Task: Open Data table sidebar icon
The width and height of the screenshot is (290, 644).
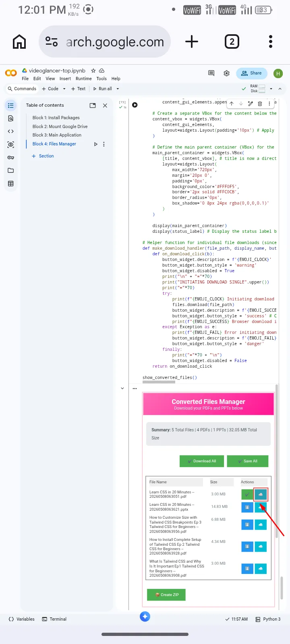Action: [11, 184]
